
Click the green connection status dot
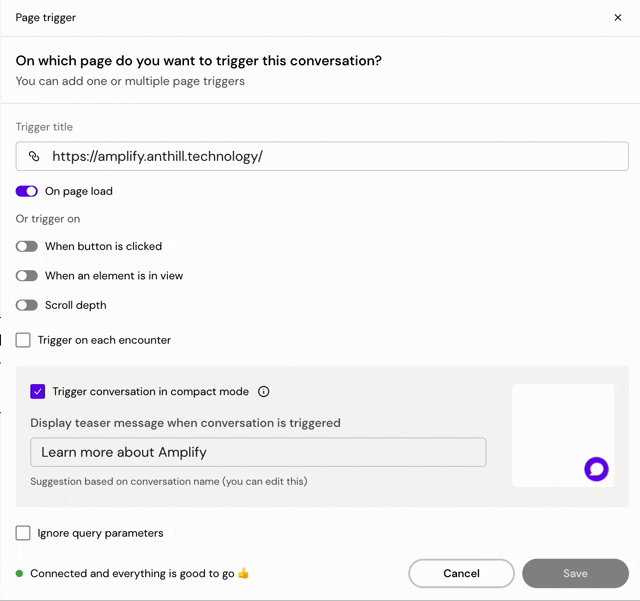(19, 574)
